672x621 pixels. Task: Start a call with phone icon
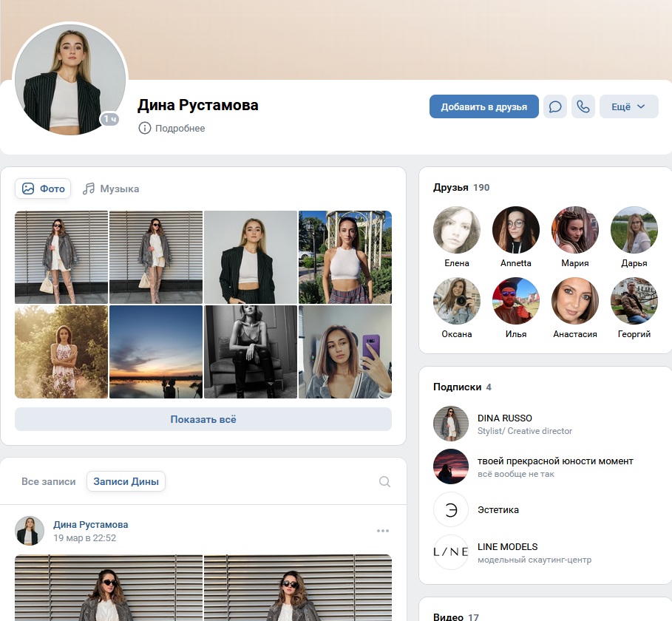coord(583,106)
